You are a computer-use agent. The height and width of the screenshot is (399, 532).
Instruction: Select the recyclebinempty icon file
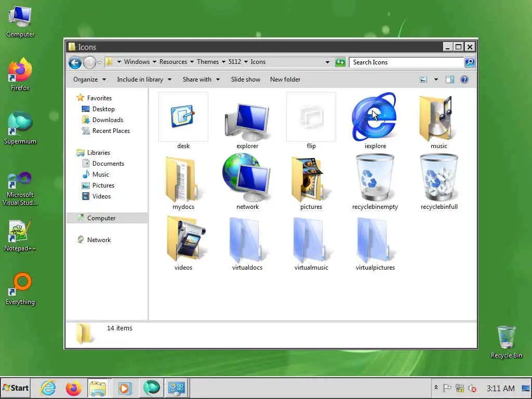tap(375, 178)
